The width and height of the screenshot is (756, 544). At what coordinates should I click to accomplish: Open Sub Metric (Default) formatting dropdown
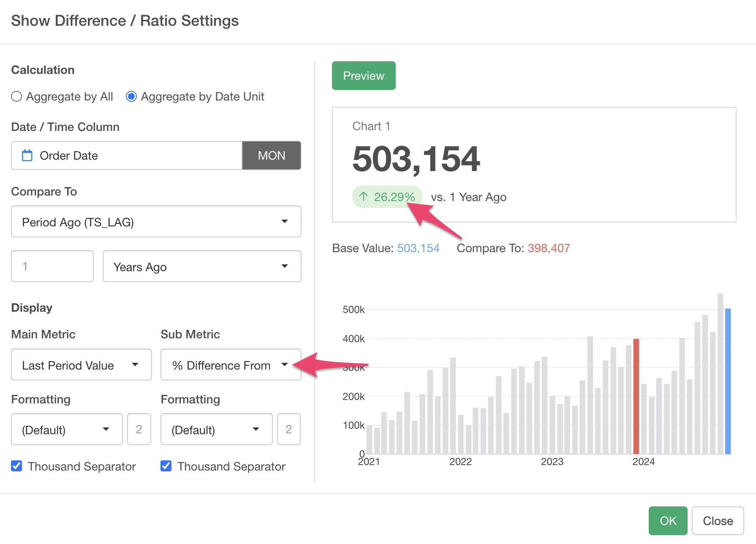coord(216,430)
